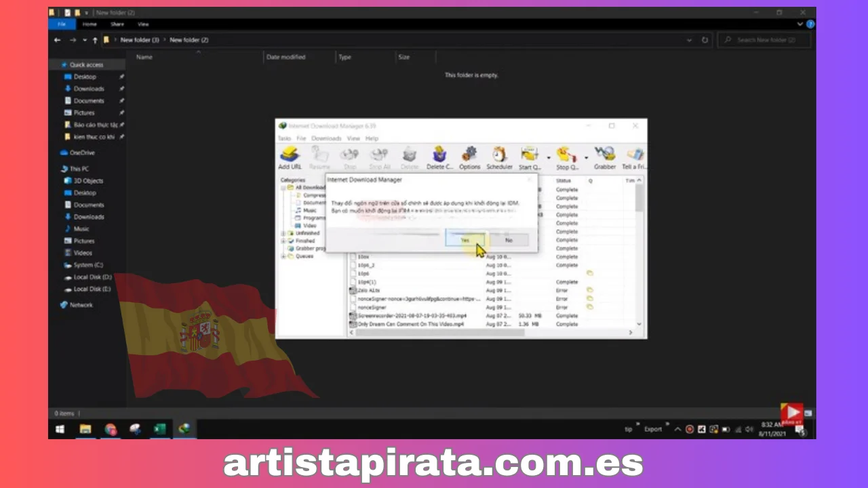Click the Start Queue icon in IDM
Screen dimensions: 868x488
point(530,159)
